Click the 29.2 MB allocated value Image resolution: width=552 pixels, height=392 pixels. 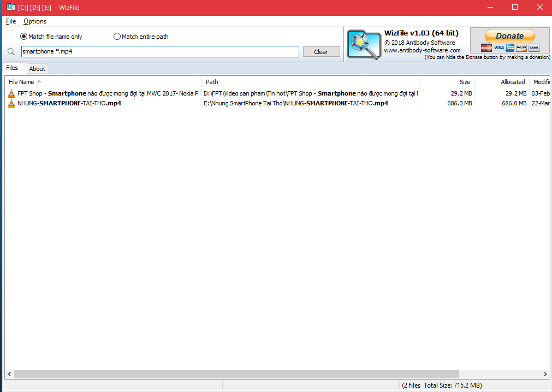516,93
